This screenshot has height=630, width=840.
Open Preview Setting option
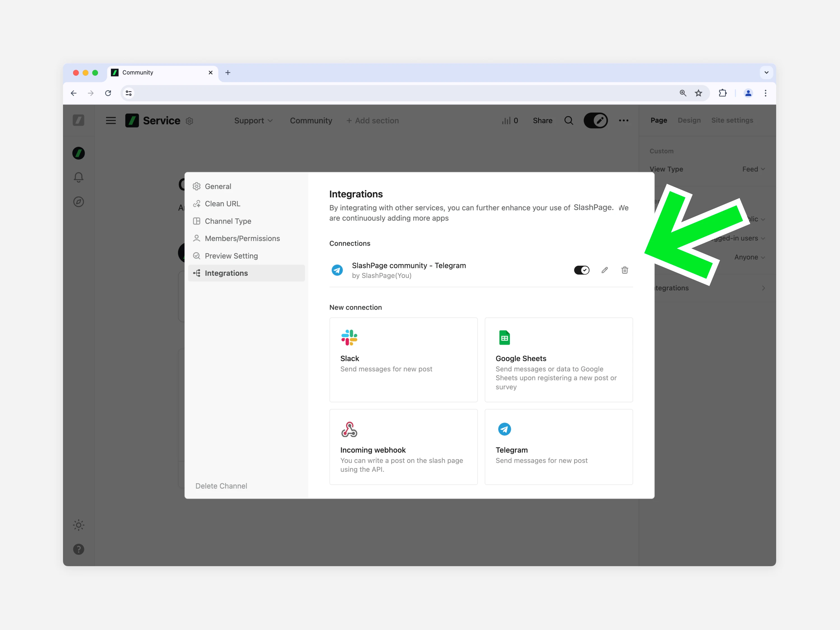click(x=246, y=256)
